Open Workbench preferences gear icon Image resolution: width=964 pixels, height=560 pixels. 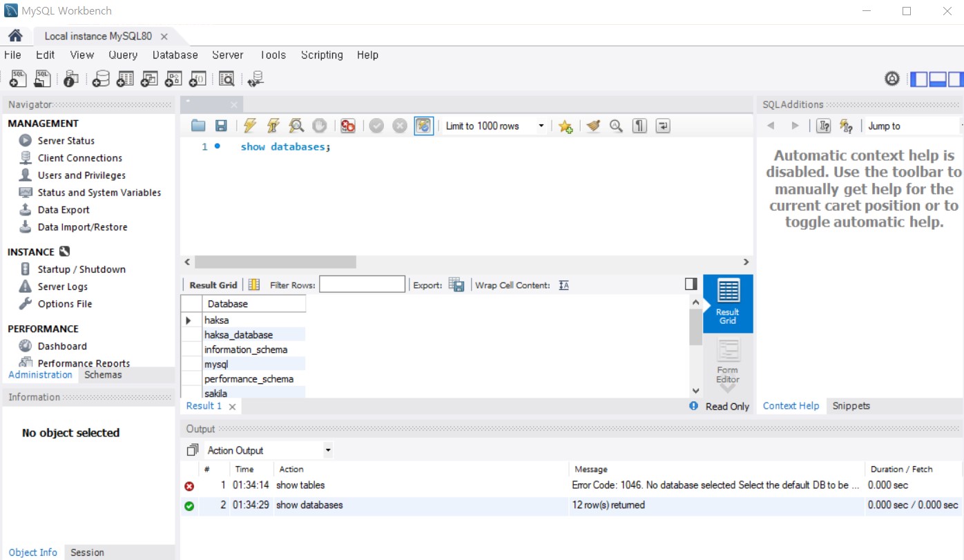892,79
